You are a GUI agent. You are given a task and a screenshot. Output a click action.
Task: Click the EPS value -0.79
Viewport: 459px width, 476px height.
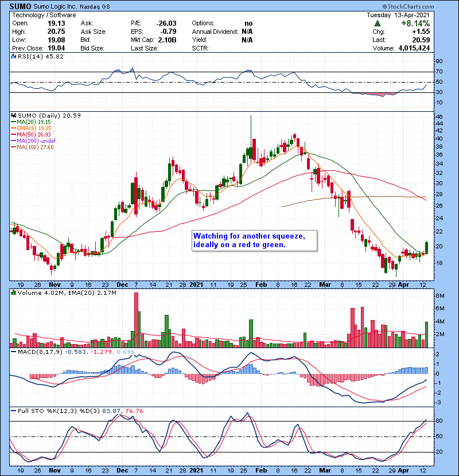(168, 32)
